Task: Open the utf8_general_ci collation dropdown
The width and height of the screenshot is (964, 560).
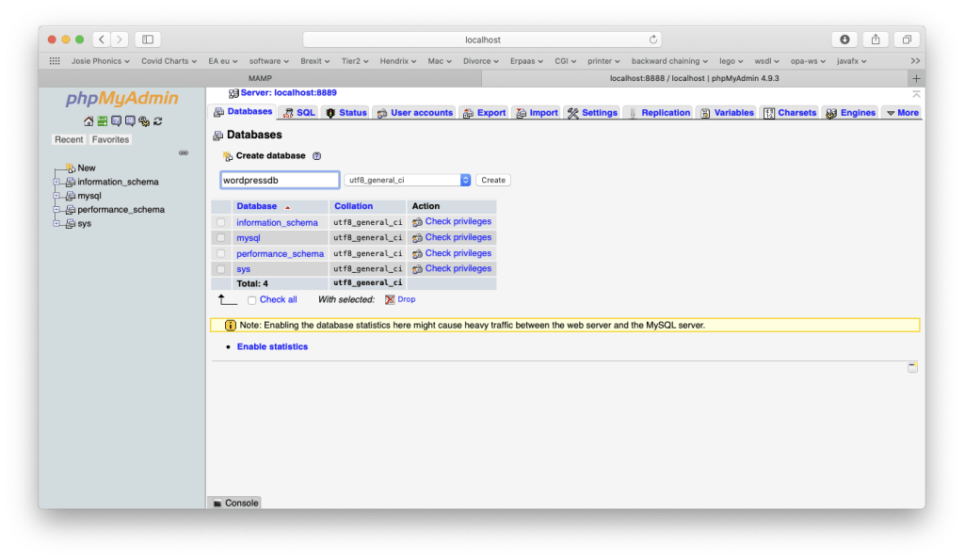Action: tap(408, 180)
